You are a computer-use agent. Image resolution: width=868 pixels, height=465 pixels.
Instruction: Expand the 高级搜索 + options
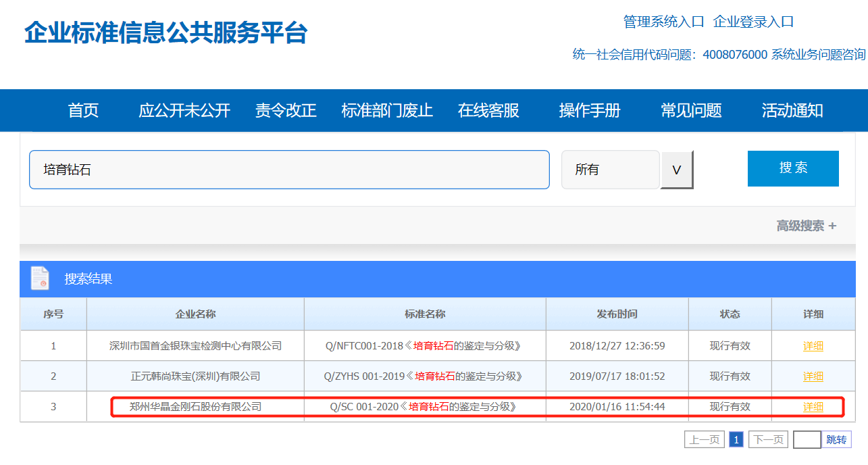tap(807, 226)
